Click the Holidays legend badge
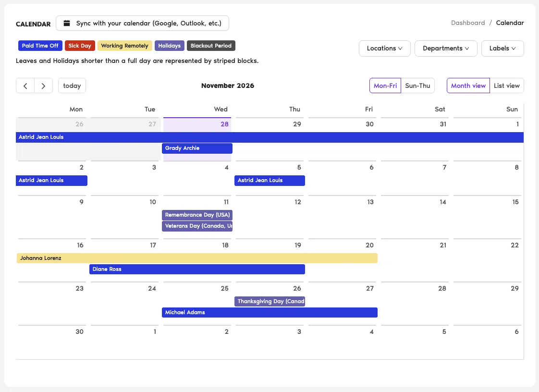539x392 pixels. [170, 46]
